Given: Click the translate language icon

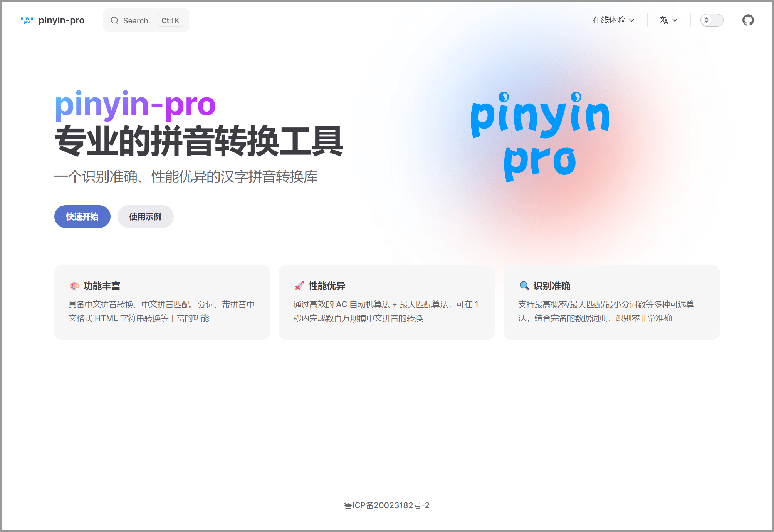Looking at the screenshot, I should [x=663, y=20].
